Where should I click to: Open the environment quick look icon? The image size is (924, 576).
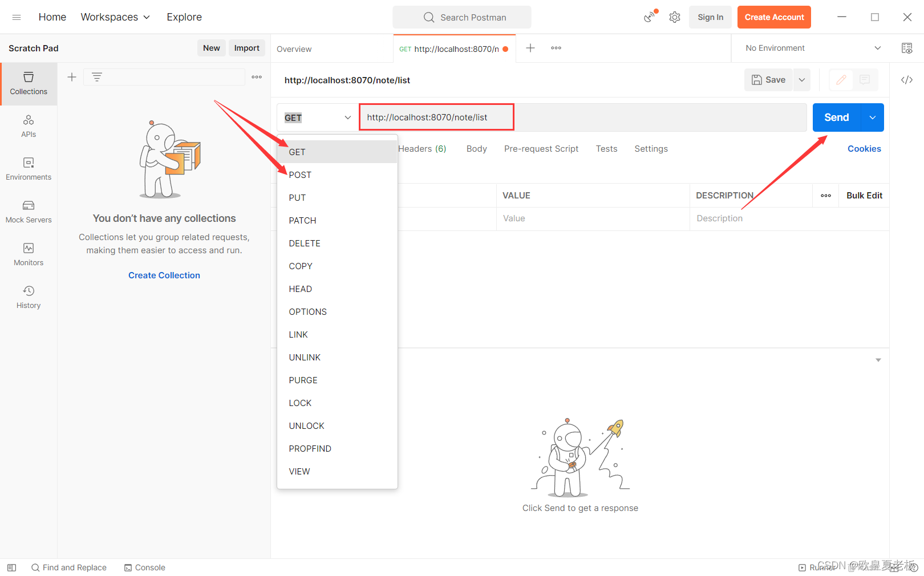[x=907, y=48]
